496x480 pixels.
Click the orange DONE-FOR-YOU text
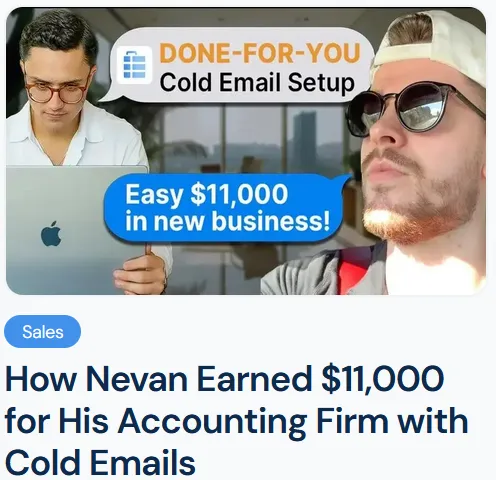tap(260, 53)
